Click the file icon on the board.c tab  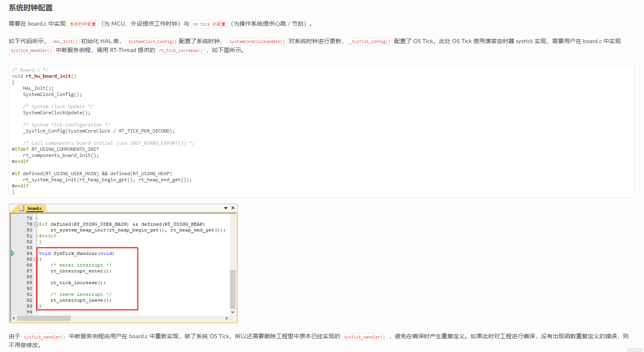(x=22, y=209)
